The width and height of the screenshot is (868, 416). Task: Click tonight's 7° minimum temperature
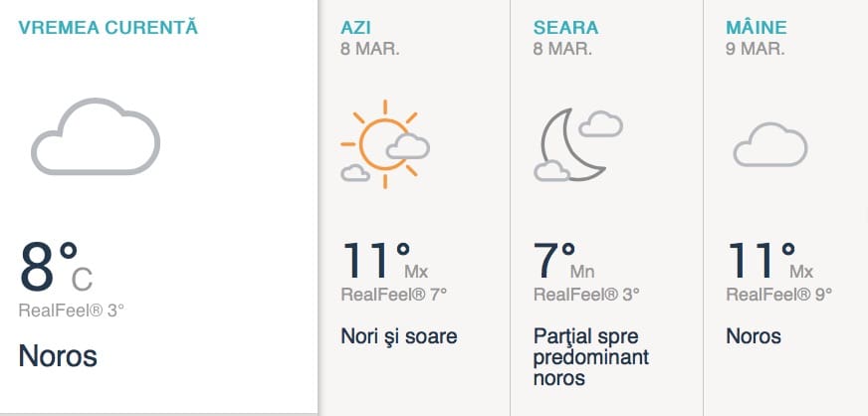(x=564, y=261)
